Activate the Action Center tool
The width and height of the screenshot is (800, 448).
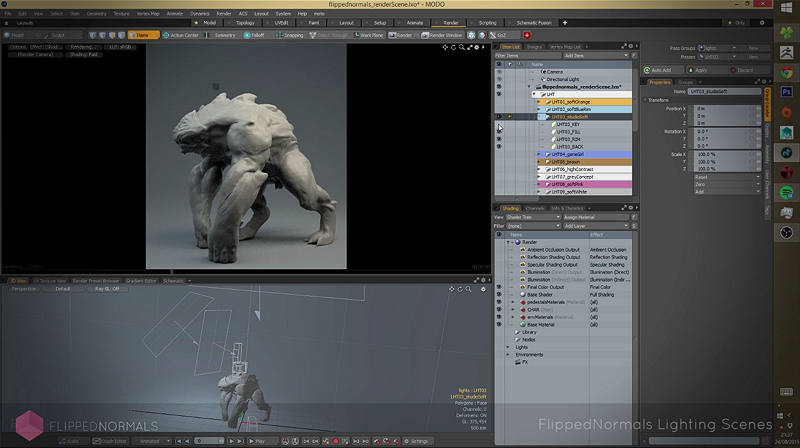(182, 35)
